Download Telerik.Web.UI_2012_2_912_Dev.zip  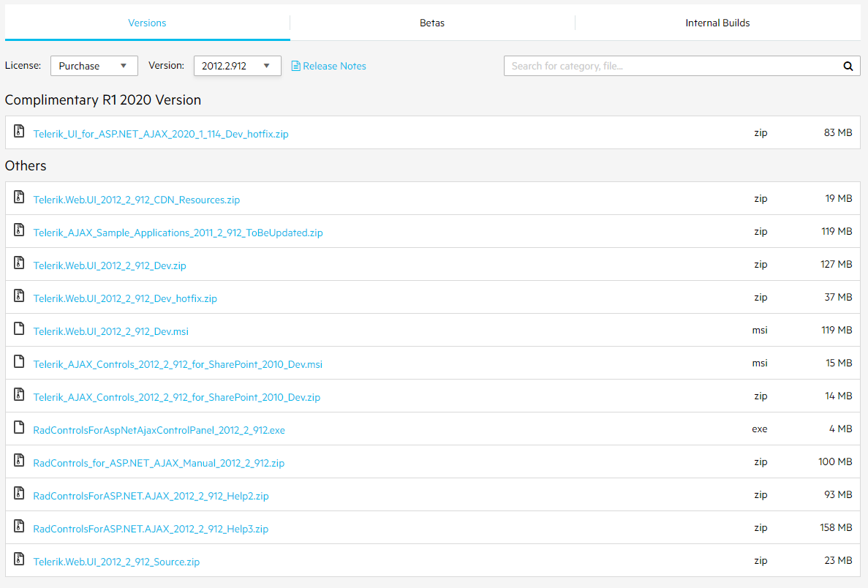click(110, 265)
